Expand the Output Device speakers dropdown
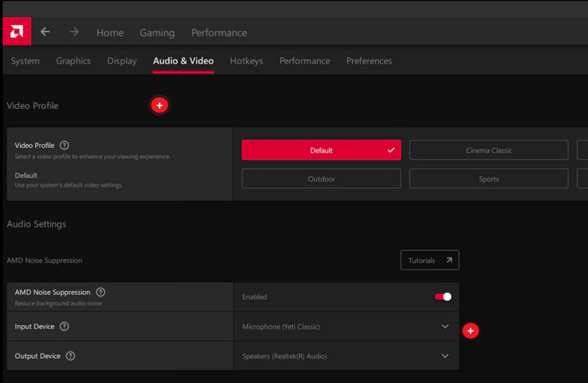This screenshot has height=383, width=588. pyautogui.click(x=445, y=356)
